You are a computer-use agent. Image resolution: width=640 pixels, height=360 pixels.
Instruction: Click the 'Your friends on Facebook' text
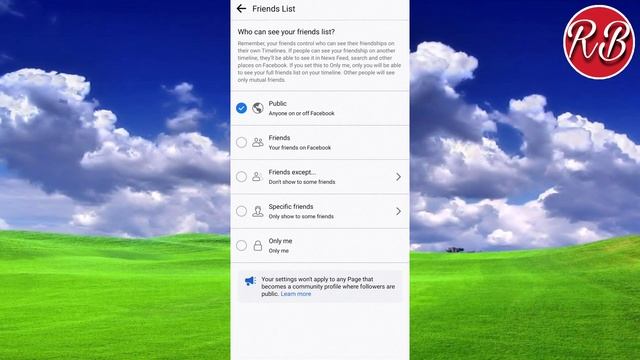tap(300, 148)
